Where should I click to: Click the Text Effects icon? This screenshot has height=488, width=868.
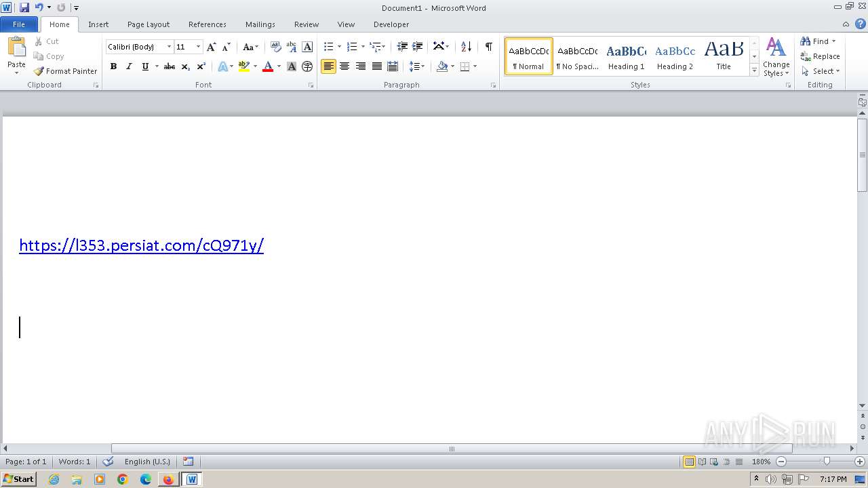(x=222, y=66)
